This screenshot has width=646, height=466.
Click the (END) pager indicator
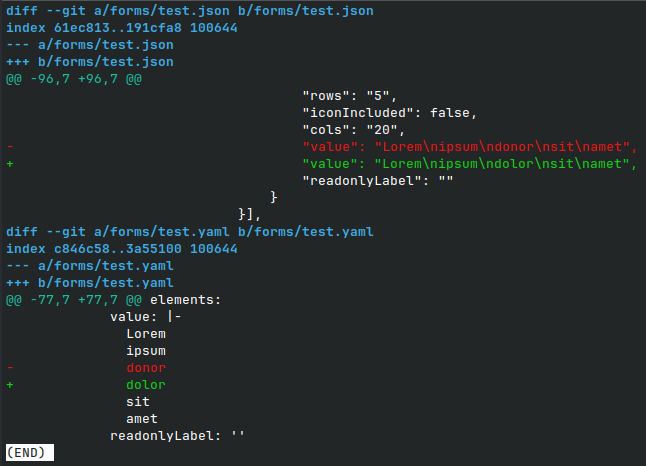pyautogui.click(x=28, y=453)
